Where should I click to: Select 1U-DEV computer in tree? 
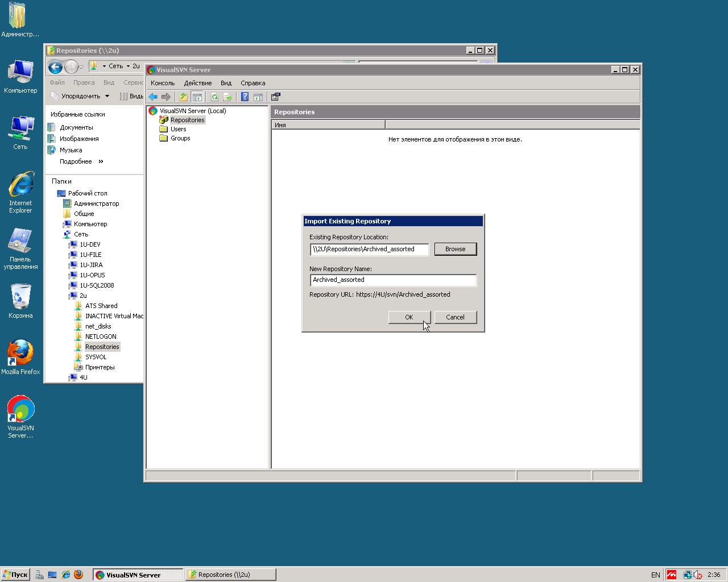pyautogui.click(x=90, y=244)
